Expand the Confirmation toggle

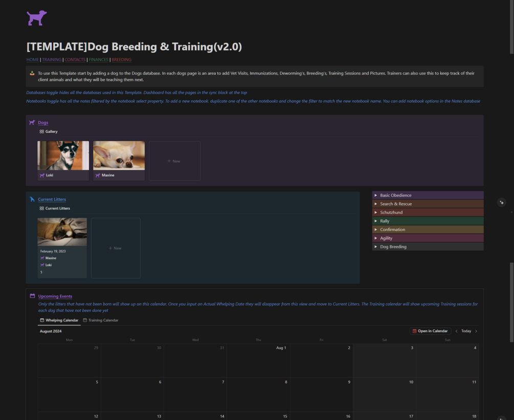coord(376,229)
